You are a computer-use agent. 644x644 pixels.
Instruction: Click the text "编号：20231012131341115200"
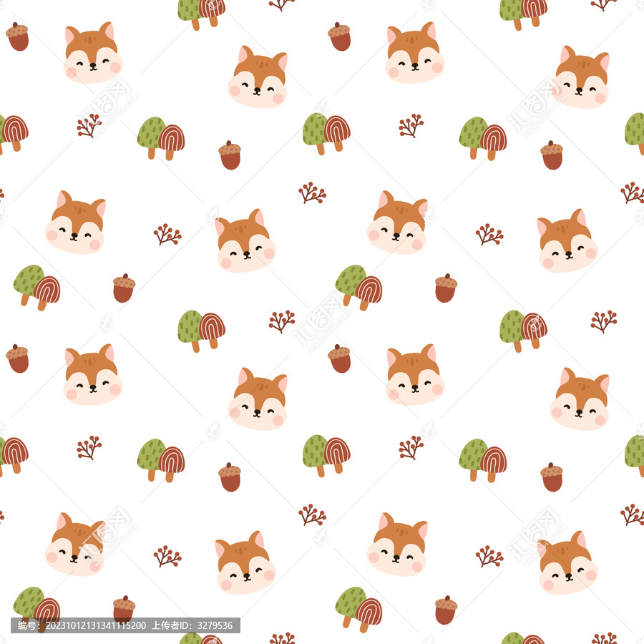(x=82, y=625)
